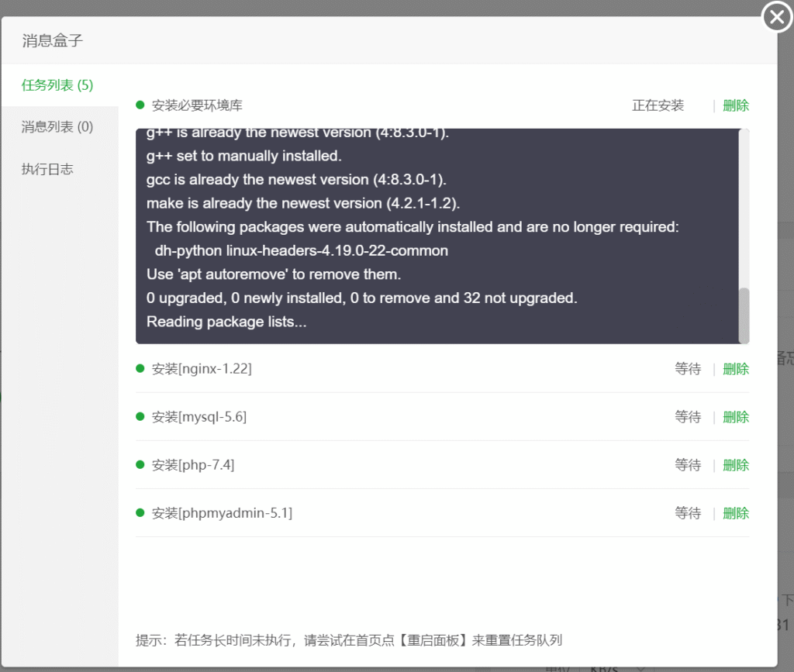
Task: Click green status dot beside 安装必要环境库
Action: click(x=140, y=105)
